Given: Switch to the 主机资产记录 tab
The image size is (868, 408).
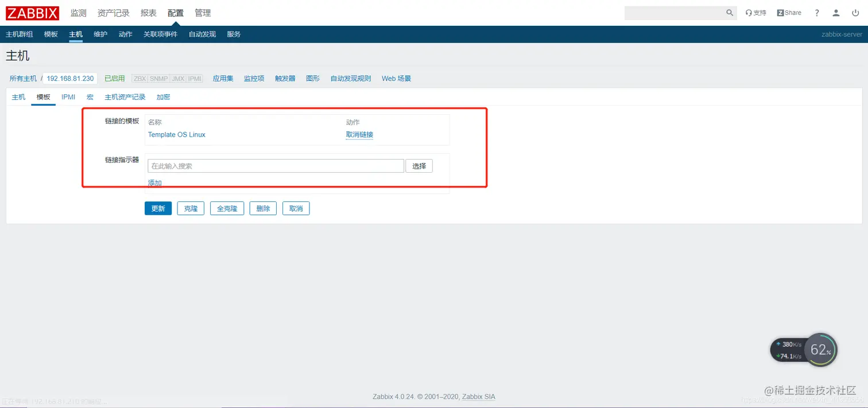Looking at the screenshot, I should click(125, 97).
